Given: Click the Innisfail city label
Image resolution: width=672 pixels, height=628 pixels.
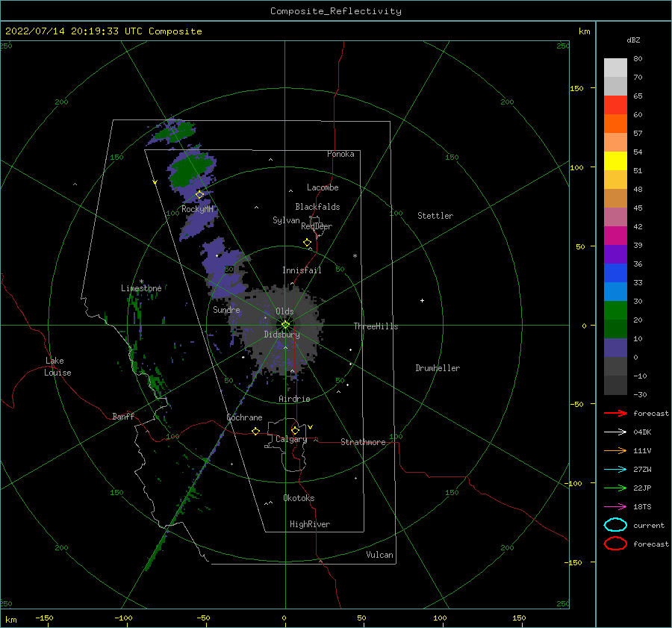Looking at the screenshot, I should pyautogui.click(x=302, y=270).
